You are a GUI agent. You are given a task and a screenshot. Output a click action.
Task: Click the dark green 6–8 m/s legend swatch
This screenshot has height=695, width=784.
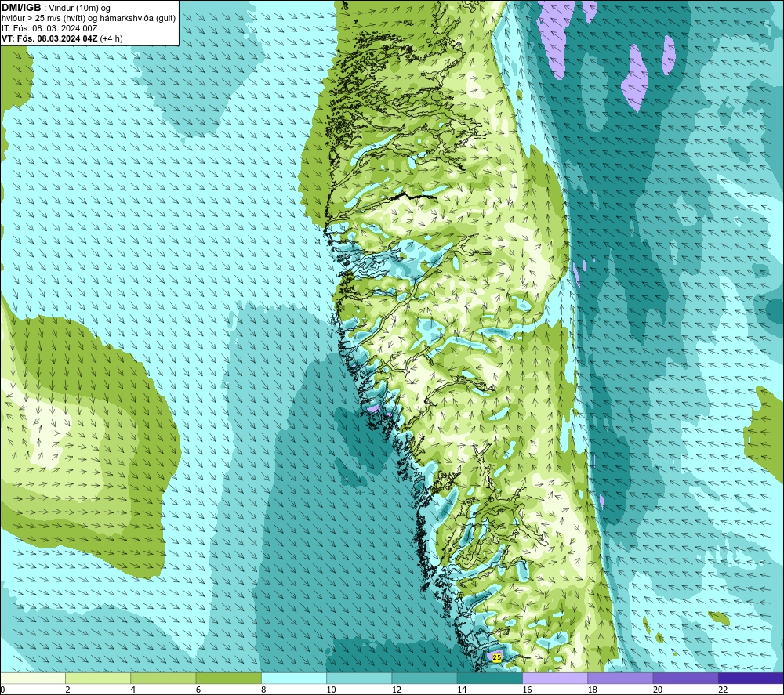tap(228, 678)
